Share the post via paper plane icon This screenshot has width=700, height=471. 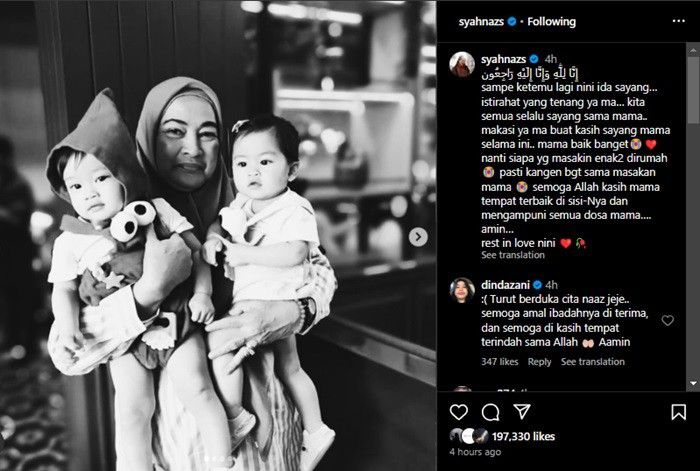coord(521,412)
